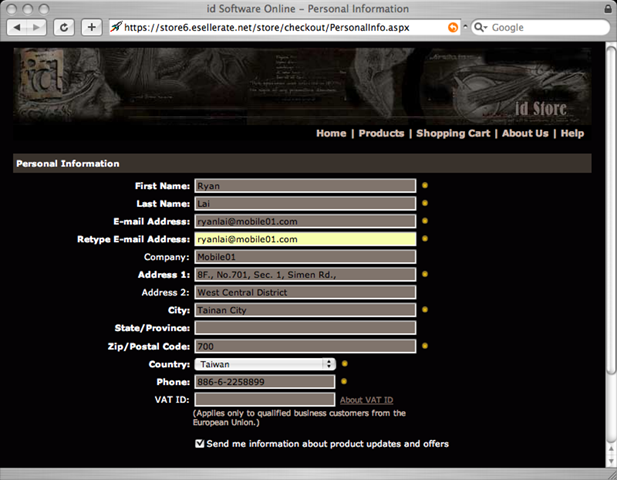
Task: Click the Zip/Postal Code field with 700
Action: coord(305,346)
